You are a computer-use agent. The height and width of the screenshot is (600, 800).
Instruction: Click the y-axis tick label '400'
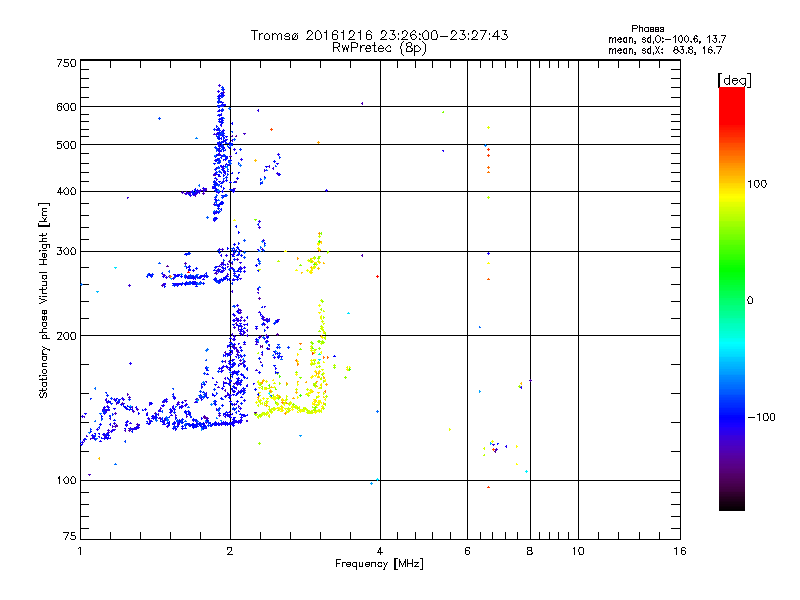pyautogui.click(x=67, y=192)
